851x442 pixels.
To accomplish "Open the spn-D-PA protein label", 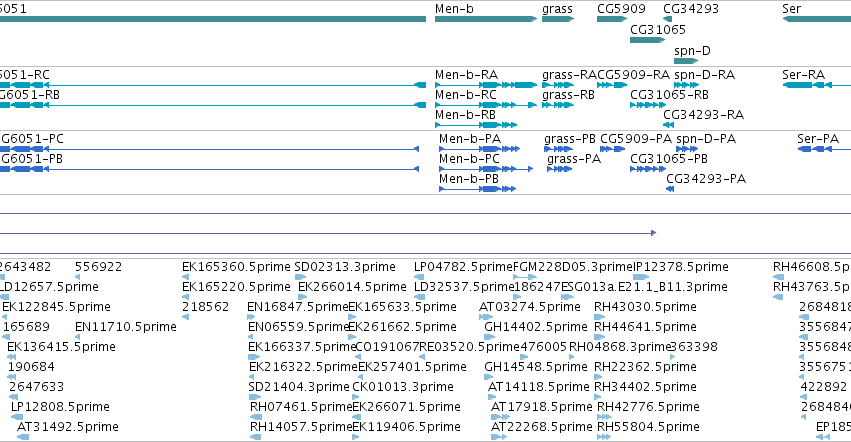I will pos(706,139).
